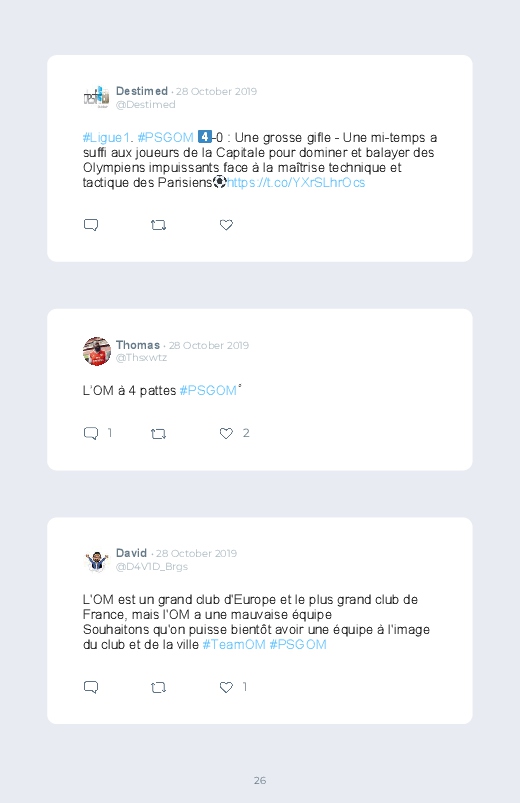The width and height of the screenshot is (520, 803).
Task: Open the #Ligue1 hashtag
Action: coord(106,138)
